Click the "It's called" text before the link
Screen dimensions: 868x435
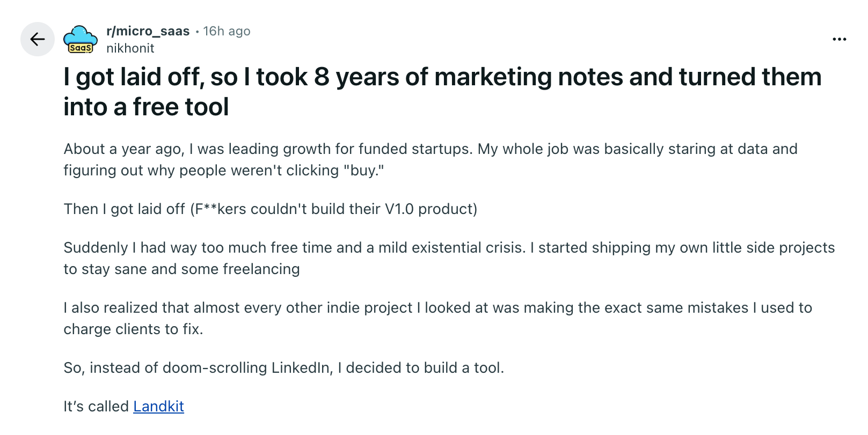(x=96, y=407)
